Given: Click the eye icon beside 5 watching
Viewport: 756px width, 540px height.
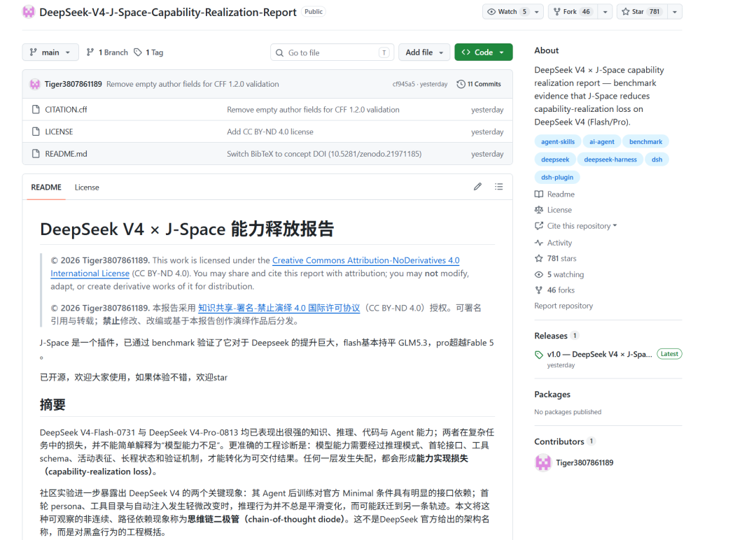Looking at the screenshot, I should click(538, 274).
